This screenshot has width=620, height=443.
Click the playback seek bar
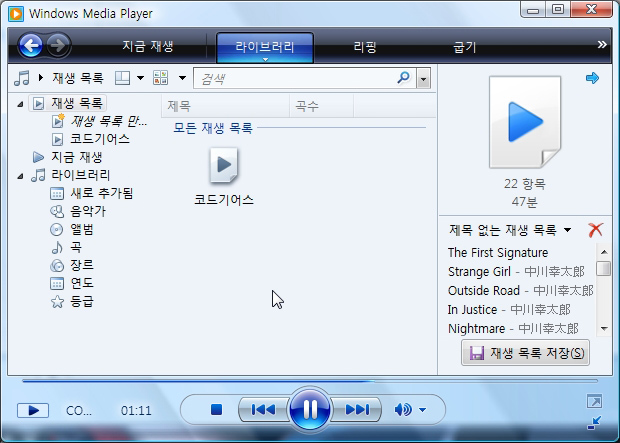click(310, 381)
